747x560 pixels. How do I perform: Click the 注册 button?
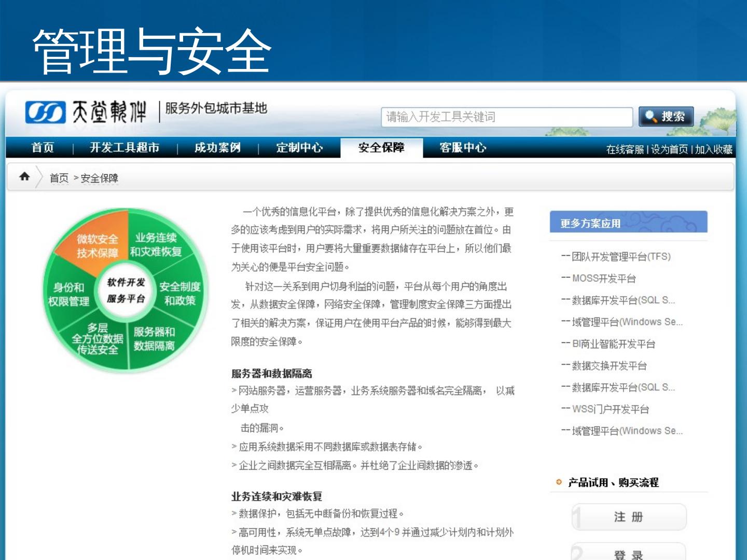click(x=629, y=517)
